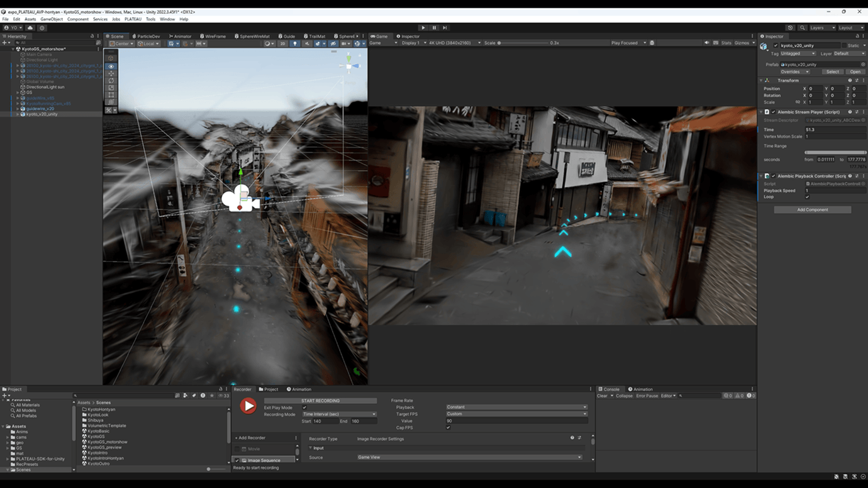Expand the GS object in the Hierarchy
Image resolution: width=868 pixels, height=488 pixels.
click(18, 92)
